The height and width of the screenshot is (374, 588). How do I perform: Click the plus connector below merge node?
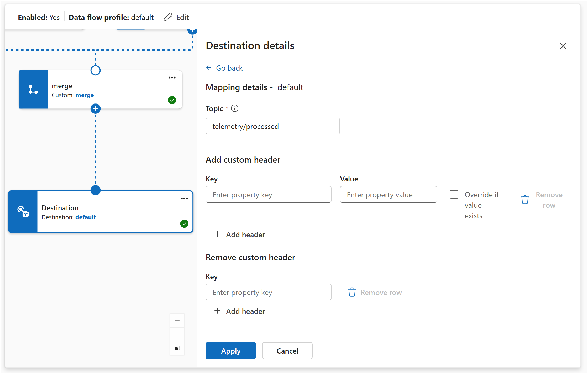point(96,109)
